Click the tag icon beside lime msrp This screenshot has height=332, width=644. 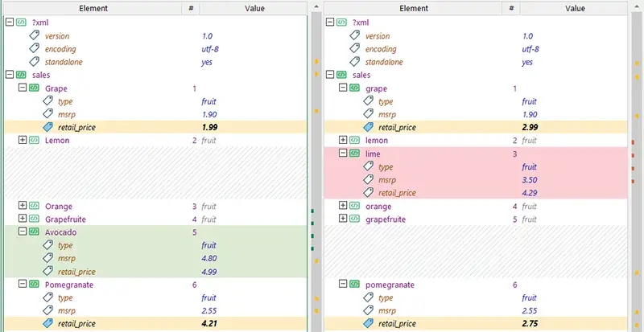pos(369,179)
